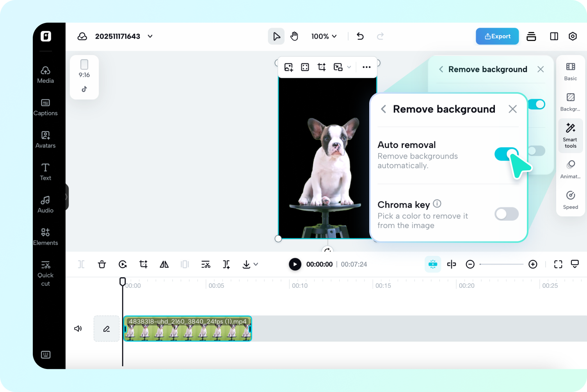Open the Speed panel icon
The height and width of the screenshot is (392, 587).
pos(570,200)
